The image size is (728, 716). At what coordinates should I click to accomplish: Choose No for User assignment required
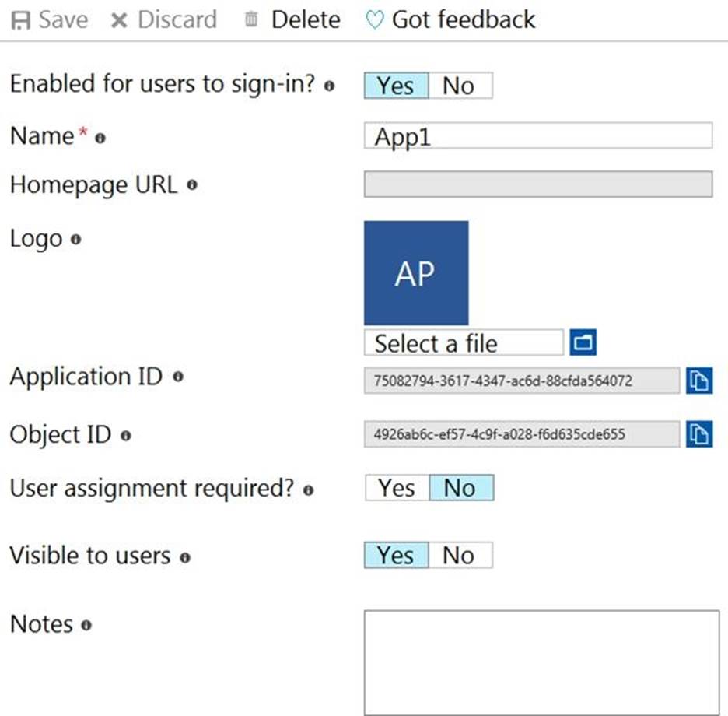pos(460,488)
